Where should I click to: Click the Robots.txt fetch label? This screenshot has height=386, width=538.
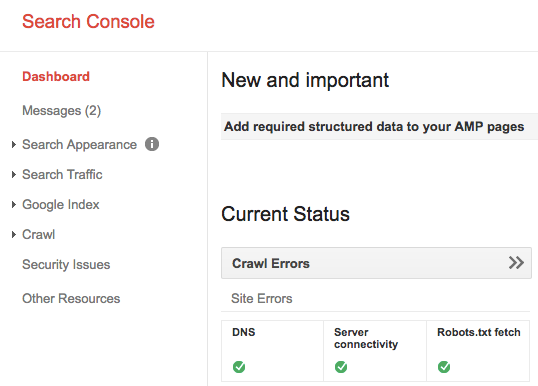(x=479, y=332)
